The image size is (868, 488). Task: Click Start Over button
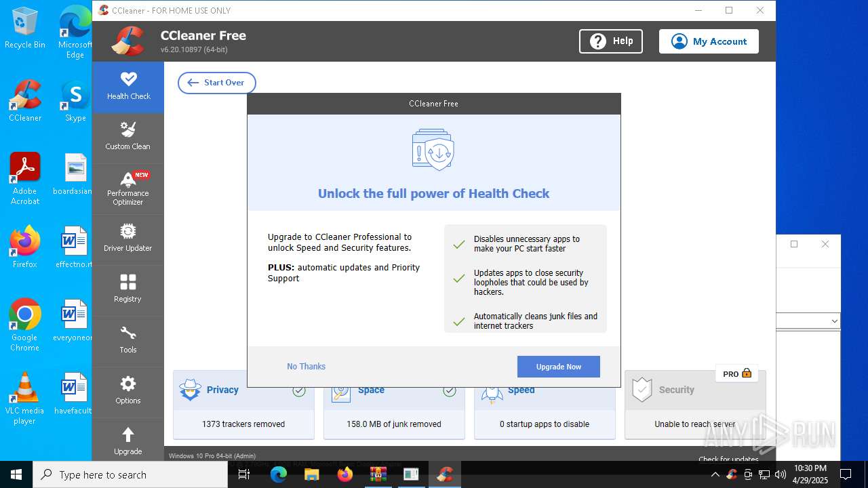217,83
